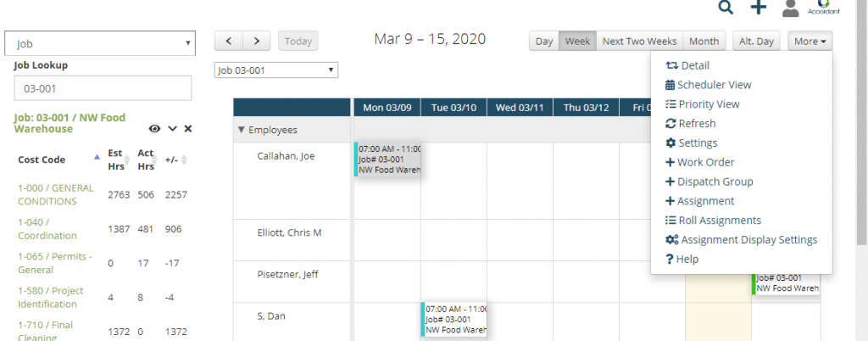This screenshot has height=341, width=868.
Task: Switch to Month view
Action: click(704, 41)
